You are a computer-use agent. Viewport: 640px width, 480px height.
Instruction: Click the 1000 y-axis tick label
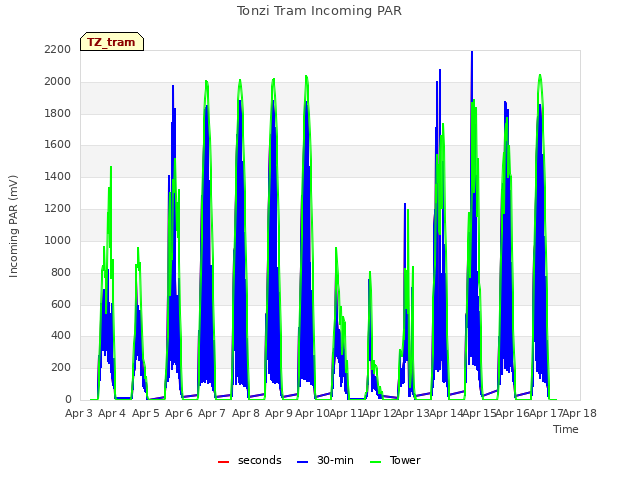point(58,240)
